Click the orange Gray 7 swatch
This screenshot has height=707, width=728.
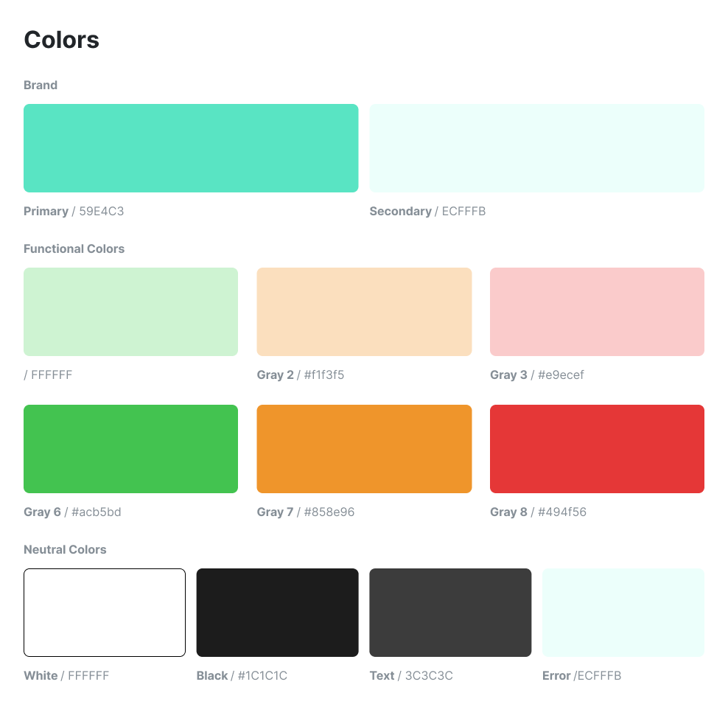[x=364, y=449]
